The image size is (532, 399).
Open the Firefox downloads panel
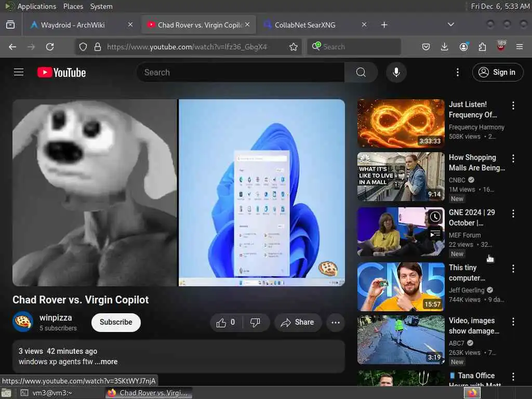point(445,47)
